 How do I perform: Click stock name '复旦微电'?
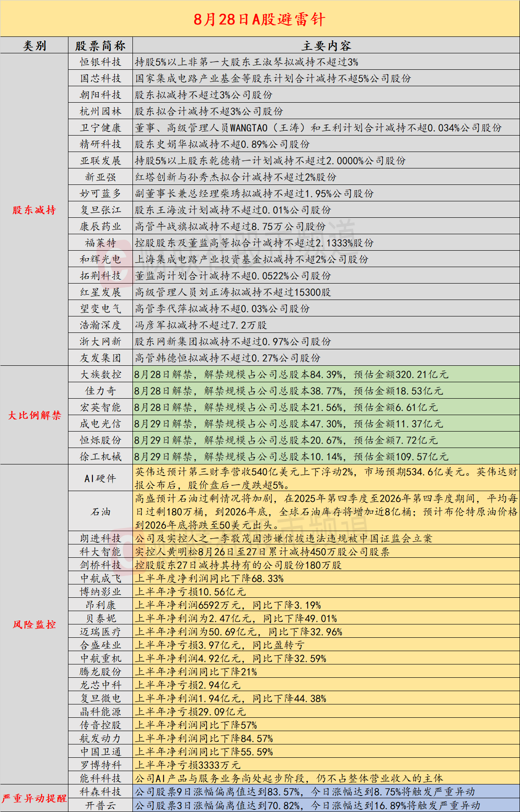100,698
